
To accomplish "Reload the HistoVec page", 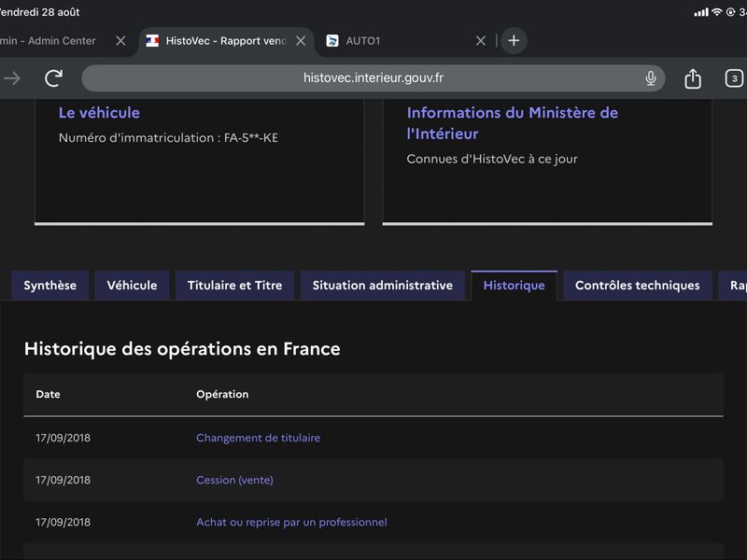I will tap(53, 78).
